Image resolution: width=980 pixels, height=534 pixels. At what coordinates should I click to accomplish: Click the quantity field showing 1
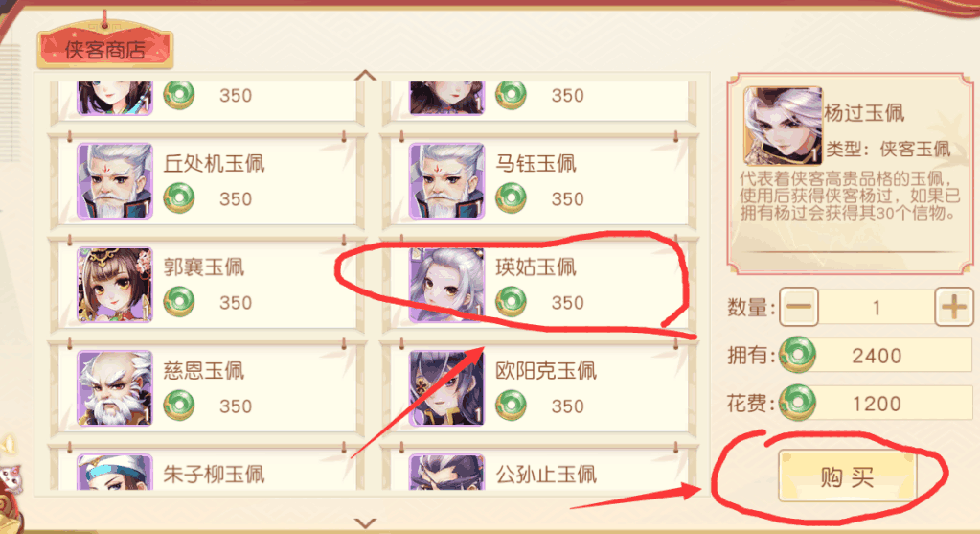point(877,307)
